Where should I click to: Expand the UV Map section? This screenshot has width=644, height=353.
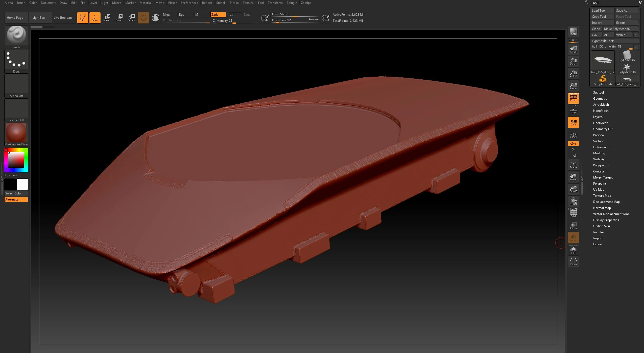(x=599, y=190)
